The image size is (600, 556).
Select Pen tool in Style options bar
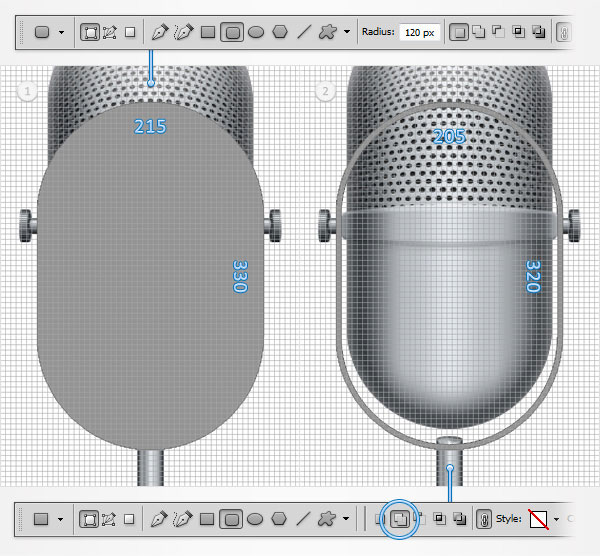(x=159, y=519)
